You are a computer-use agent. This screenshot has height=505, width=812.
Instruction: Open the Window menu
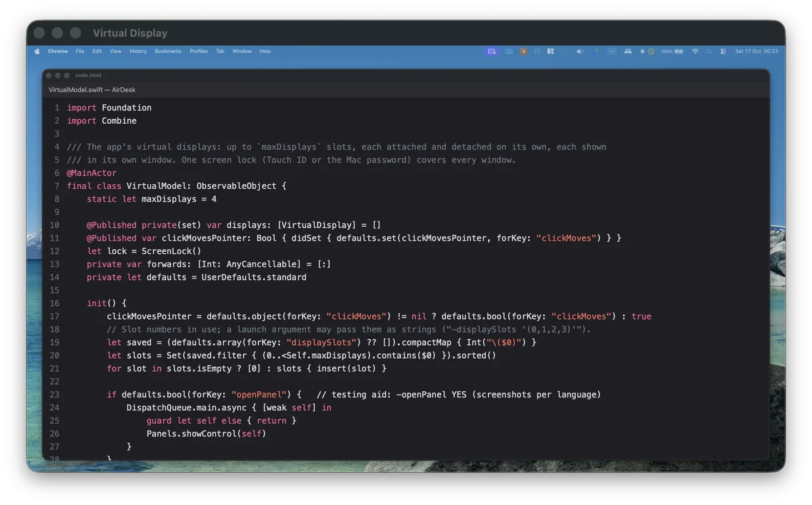pyautogui.click(x=242, y=51)
